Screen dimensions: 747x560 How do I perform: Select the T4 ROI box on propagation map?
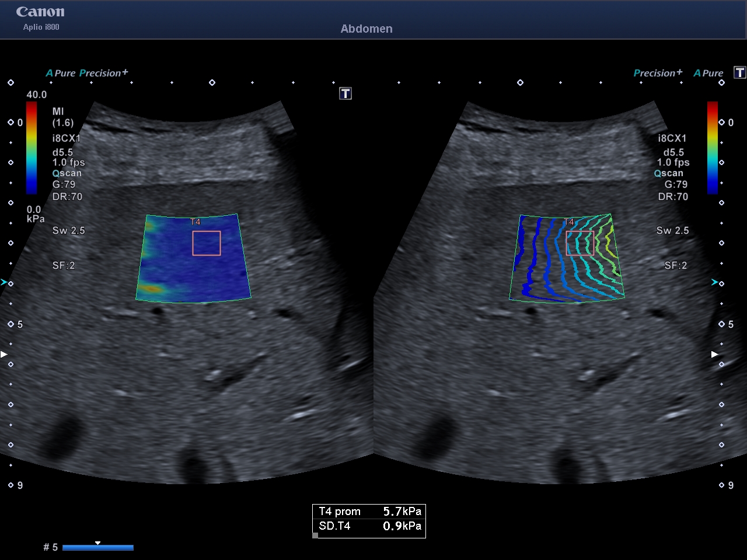[580, 243]
